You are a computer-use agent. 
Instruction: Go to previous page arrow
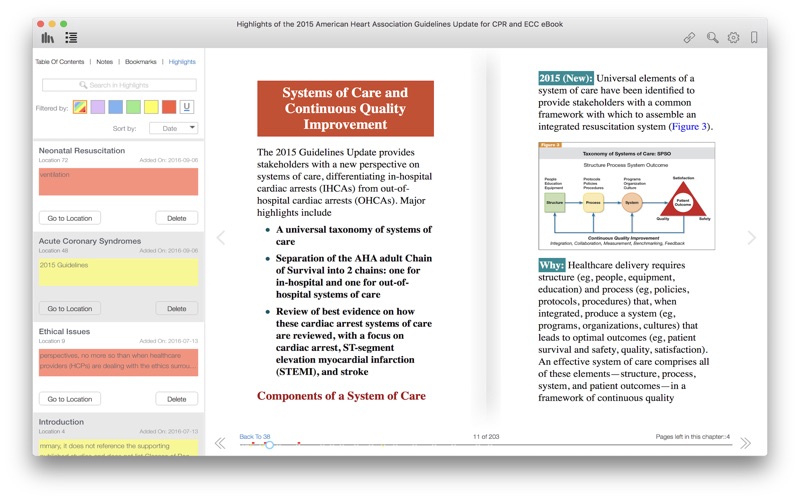(220, 237)
